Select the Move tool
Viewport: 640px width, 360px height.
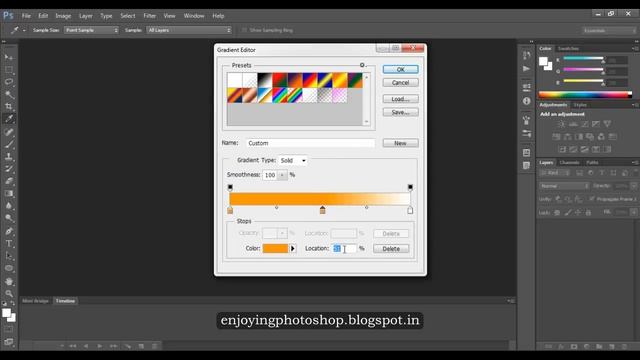pos(9,57)
